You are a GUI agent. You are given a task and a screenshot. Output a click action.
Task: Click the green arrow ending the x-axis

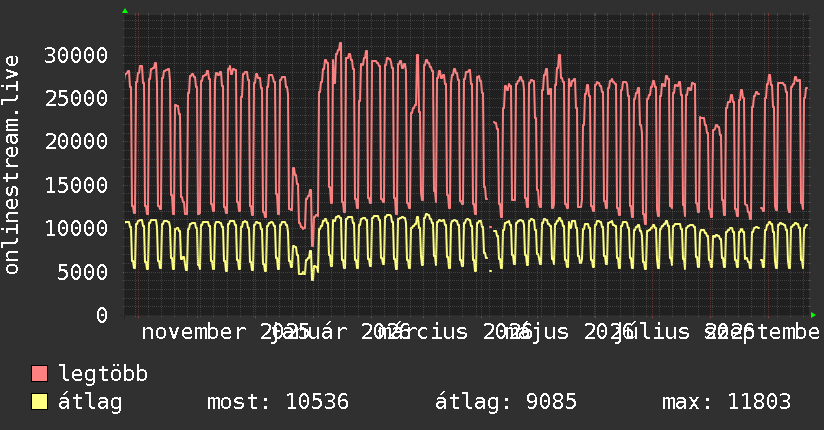coord(813,315)
